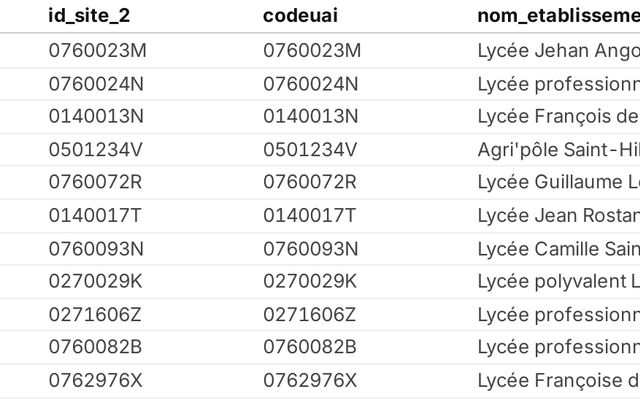Select codeuai cell 0270029K
Image resolution: width=640 pixels, height=400 pixels.
coord(310,281)
